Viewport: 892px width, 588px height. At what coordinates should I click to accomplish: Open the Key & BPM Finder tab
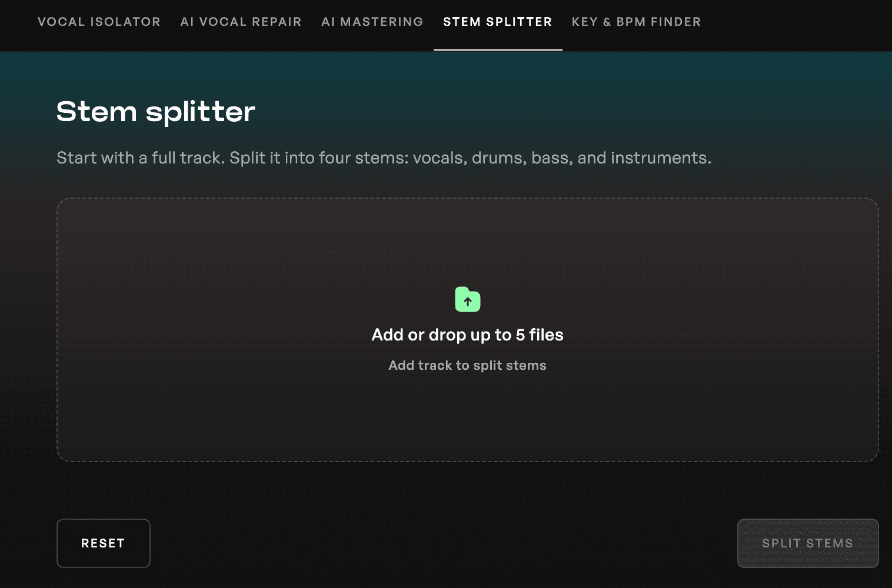pyautogui.click(x=636, y=22)
